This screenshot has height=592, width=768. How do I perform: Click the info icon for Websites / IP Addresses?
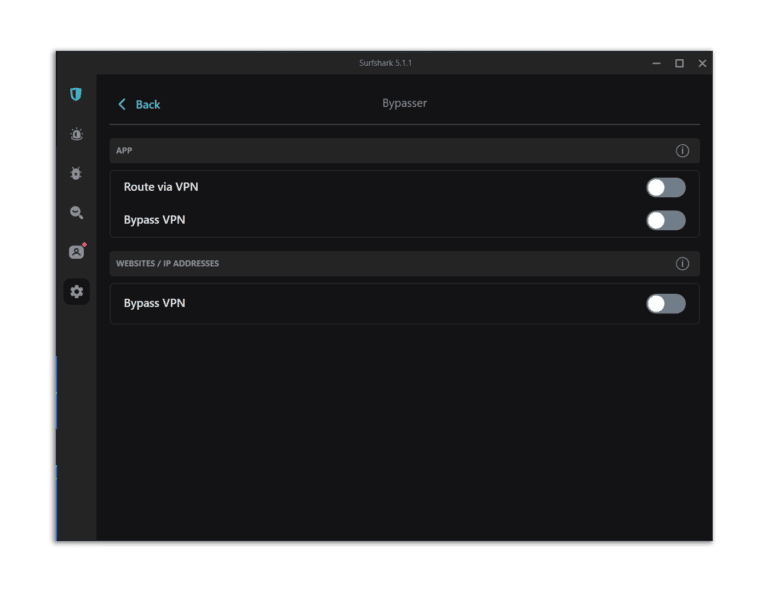pos(682,263)
